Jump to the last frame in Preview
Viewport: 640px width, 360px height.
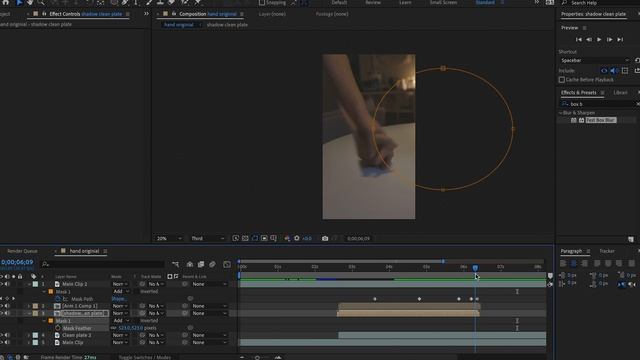point(620,40)
